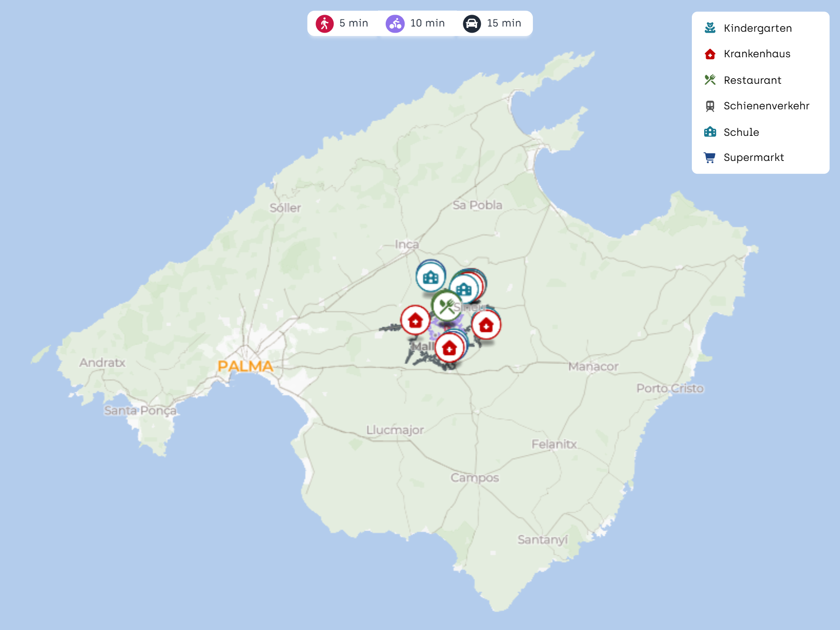
Task: Click the Kindergarten icon in the legend
Action: click(x=710, y=28)
